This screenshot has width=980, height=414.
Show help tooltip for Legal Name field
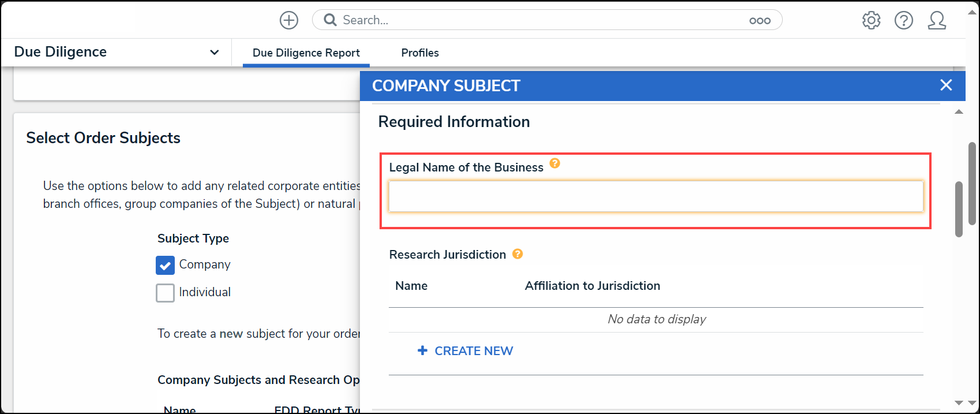[x=555, y=163]
